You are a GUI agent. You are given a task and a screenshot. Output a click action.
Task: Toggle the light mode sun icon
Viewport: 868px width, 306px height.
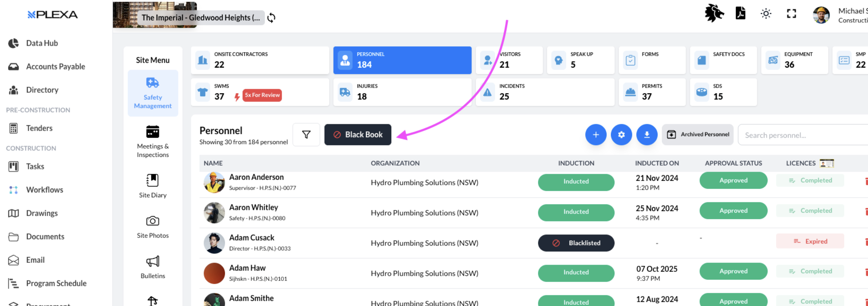[766, 14]
